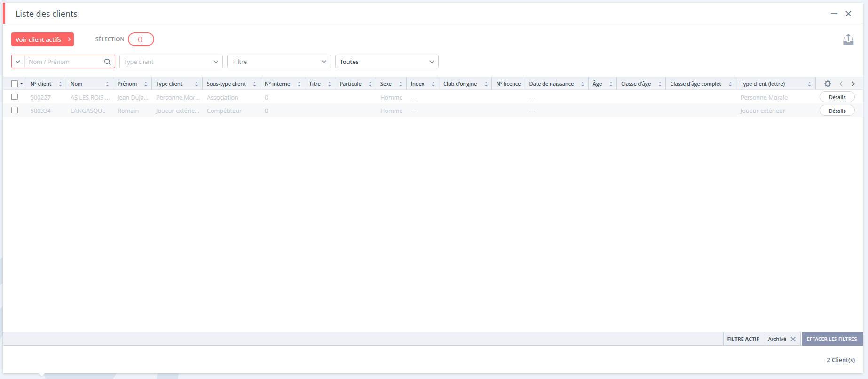
Task: Click the Association sous-type cell
Action: pos(222,97)
